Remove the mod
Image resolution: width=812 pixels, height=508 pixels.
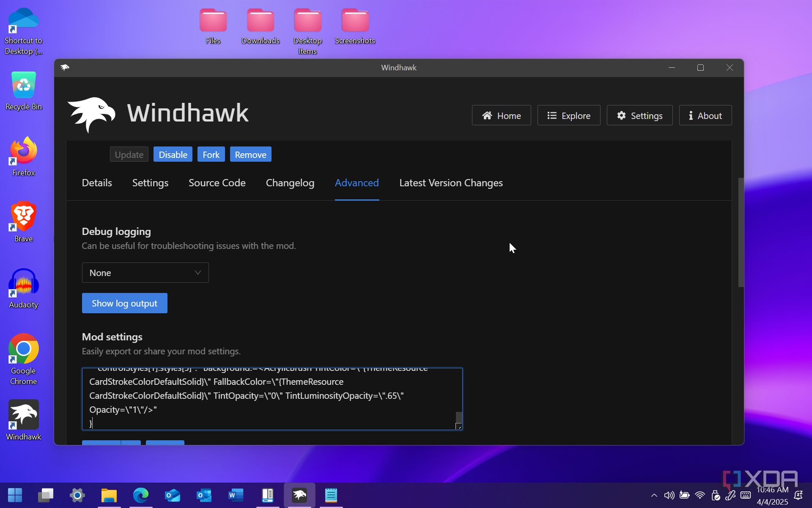[x=250, y=155]
